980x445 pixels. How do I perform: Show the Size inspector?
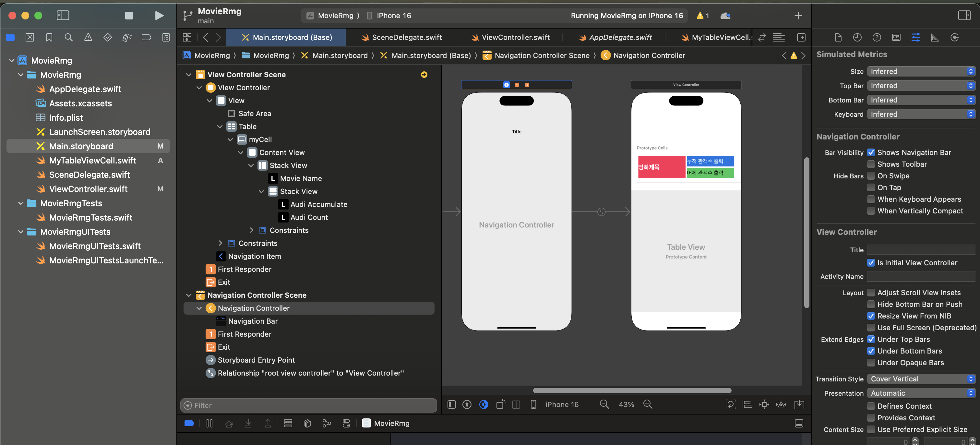935,37
